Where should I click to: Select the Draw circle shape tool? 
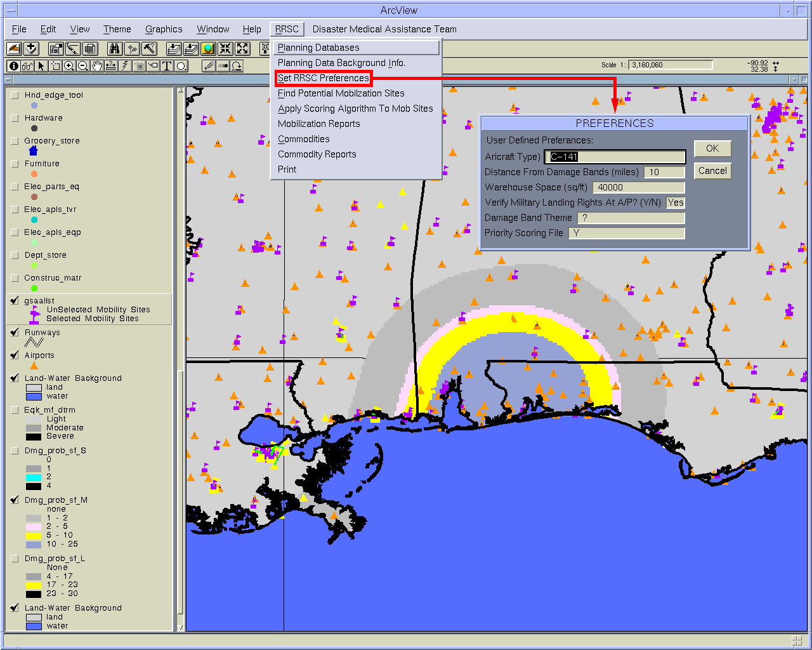(181, 66)
